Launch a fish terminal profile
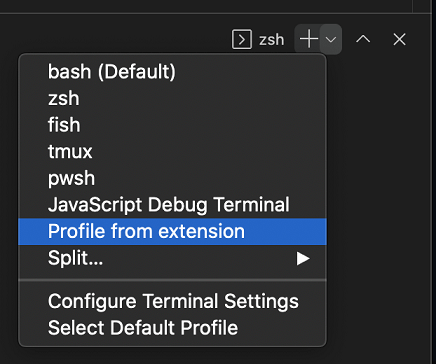Screen dimensions: 436x364 [x=172, y=125]
